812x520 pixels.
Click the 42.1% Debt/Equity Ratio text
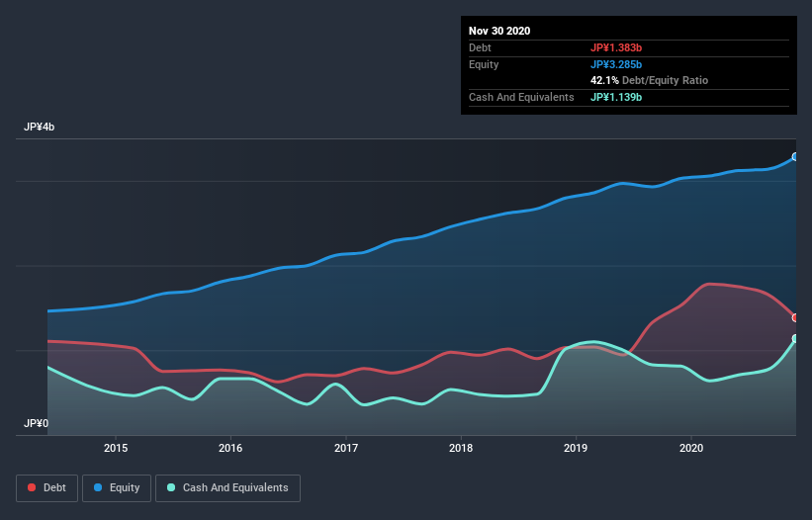coord(650,80)
